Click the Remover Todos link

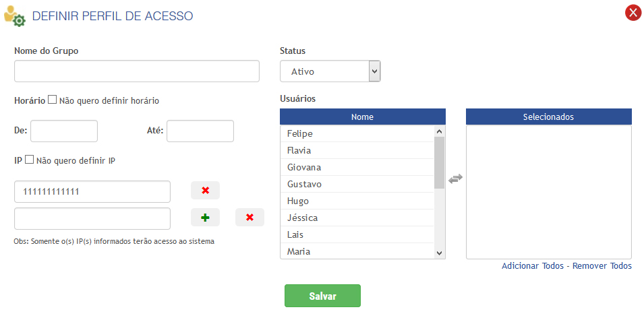pos(602,266)
